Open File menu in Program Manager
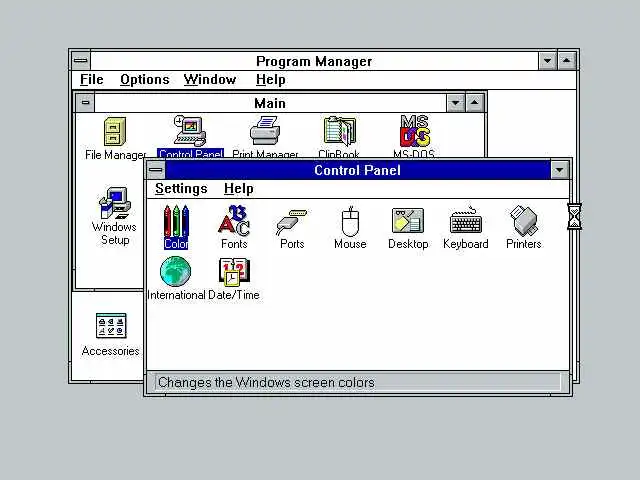 (91, 80)
